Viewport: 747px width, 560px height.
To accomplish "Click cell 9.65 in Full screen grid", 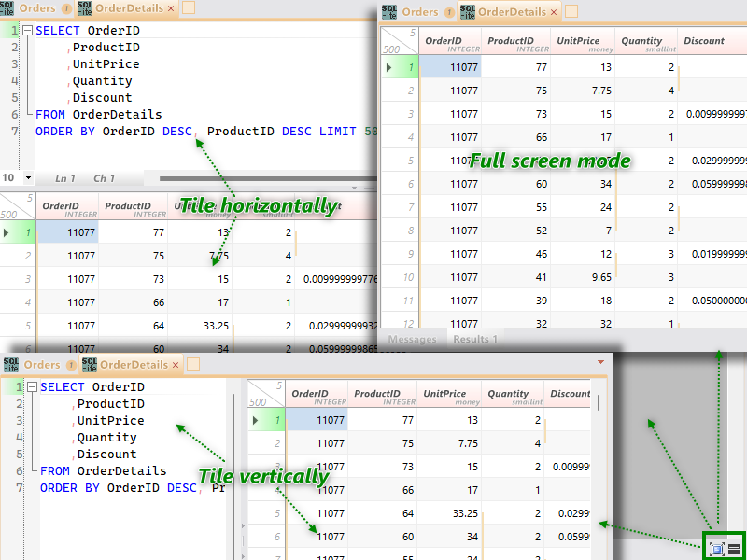I will point(583,277).
